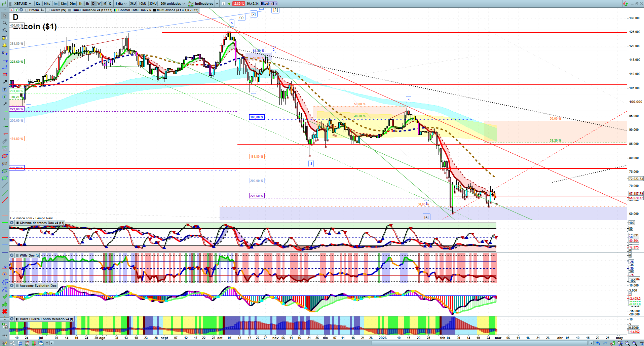The width and height of the screenshot is (644, 346).
Task: Click the 10:45:34 clock text
Action: pos(253,4)
